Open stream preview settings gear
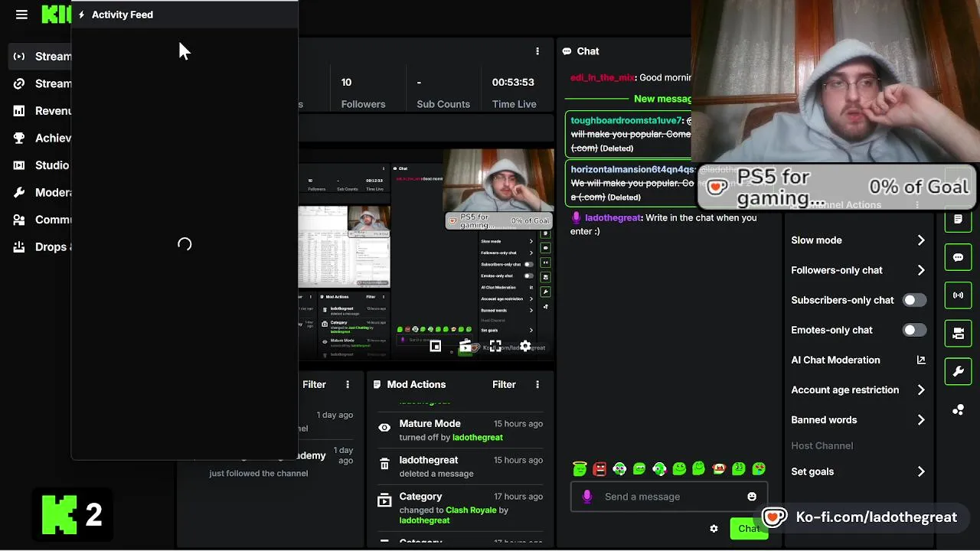Screen dimensions: 980x551 coord(525,346)
